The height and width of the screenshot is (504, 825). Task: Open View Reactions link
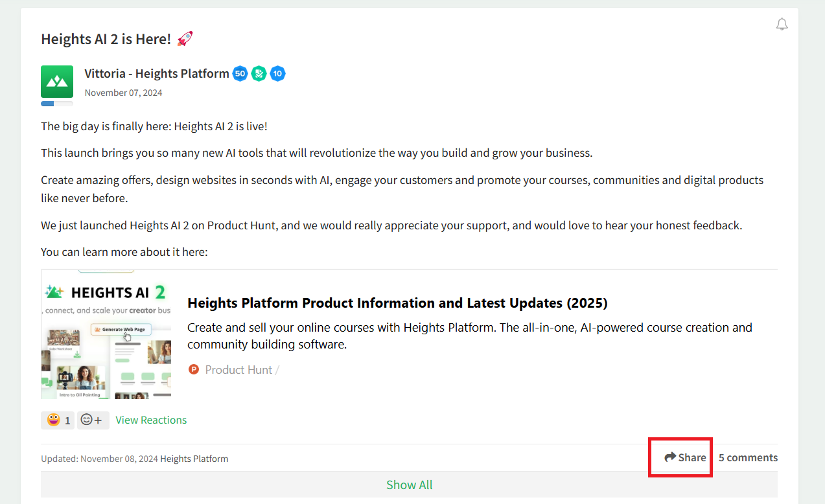151,420
